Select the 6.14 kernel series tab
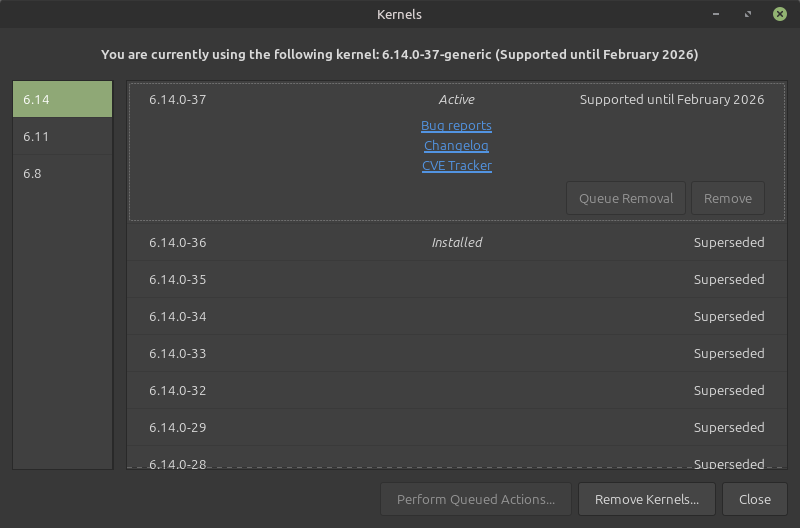Viewport: 800px width, 528px height. click(62, 100)
